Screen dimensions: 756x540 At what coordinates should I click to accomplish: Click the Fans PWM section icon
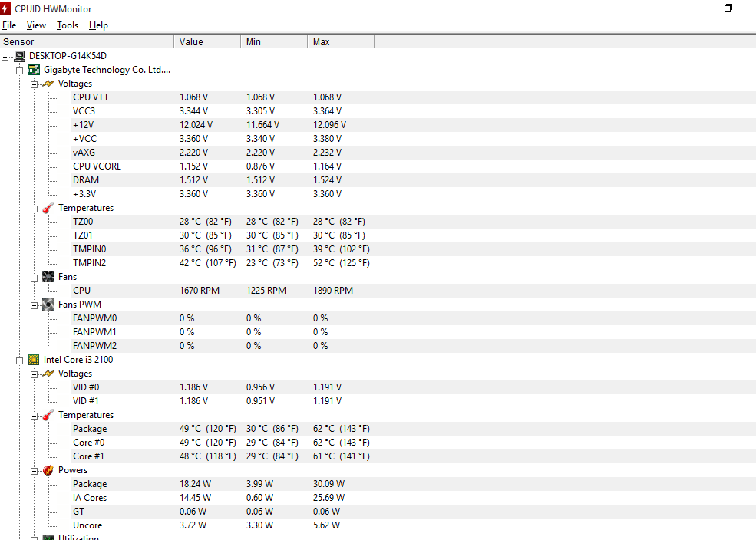(48, 305)
